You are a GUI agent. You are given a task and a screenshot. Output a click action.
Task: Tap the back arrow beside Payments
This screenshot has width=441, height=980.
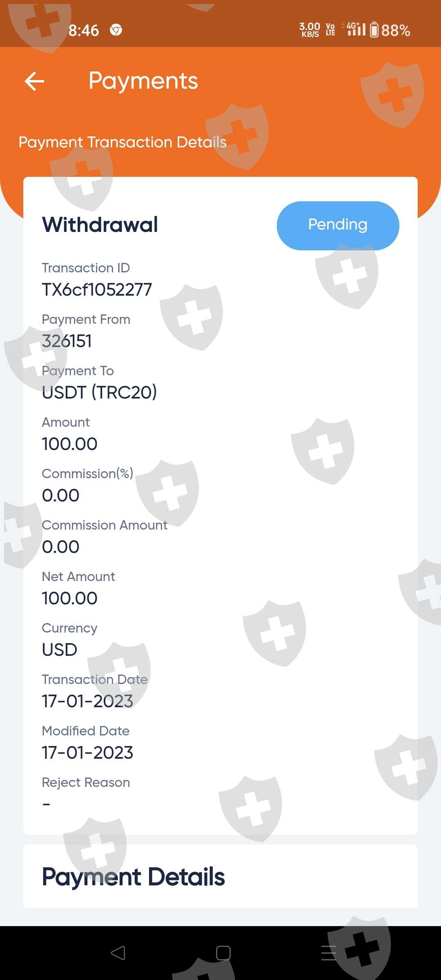[x=35, y=81]
